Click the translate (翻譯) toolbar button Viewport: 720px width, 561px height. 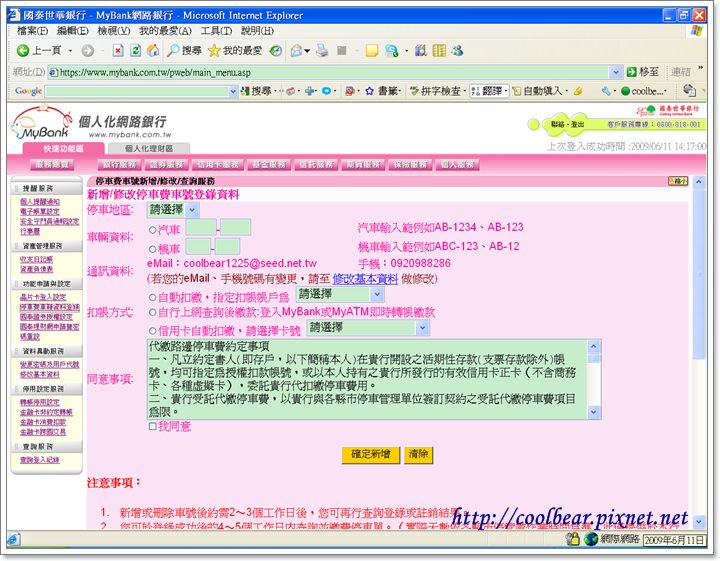(x=488, y=91)
